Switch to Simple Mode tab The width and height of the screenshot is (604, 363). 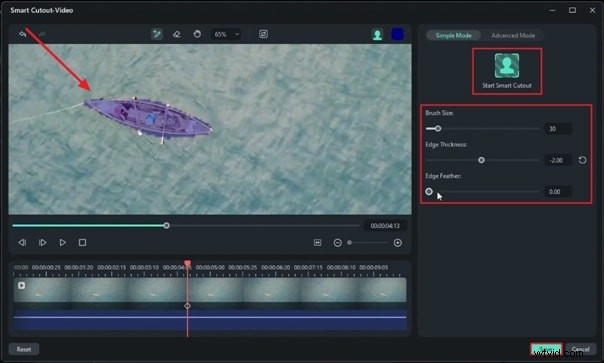(453, 35)
